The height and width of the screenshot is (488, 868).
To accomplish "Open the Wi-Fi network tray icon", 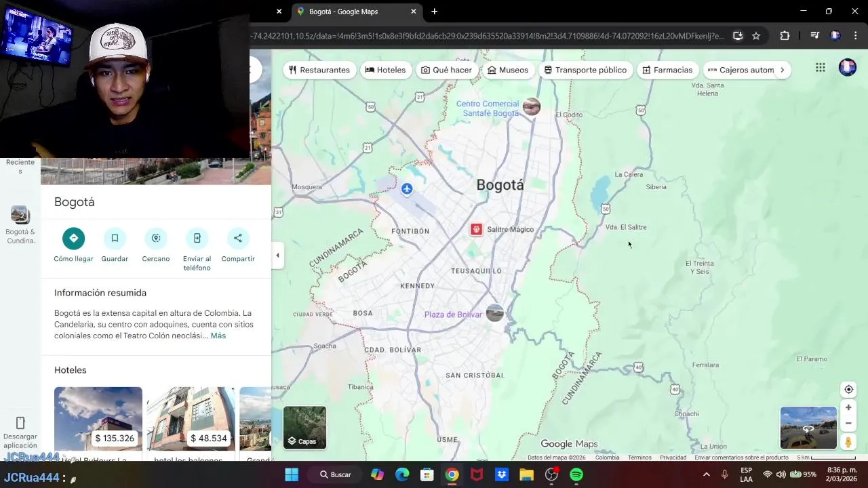I will 768,474.
